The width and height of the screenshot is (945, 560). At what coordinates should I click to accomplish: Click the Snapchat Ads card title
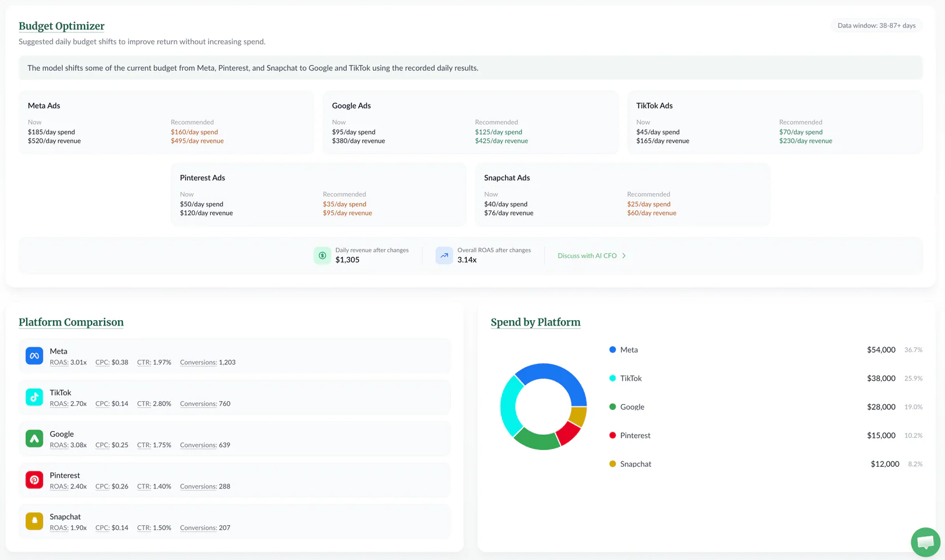click(x=507, y=178)
